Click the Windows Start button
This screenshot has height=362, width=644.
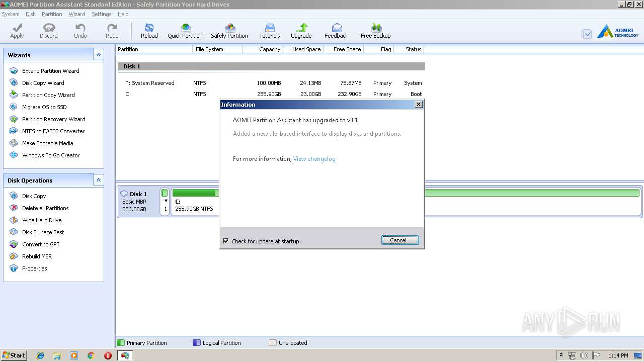click(x=14, y=355)
